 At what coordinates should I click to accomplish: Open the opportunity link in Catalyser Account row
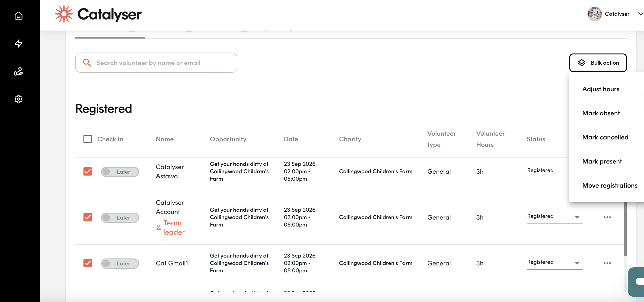(x=239, y=217)
